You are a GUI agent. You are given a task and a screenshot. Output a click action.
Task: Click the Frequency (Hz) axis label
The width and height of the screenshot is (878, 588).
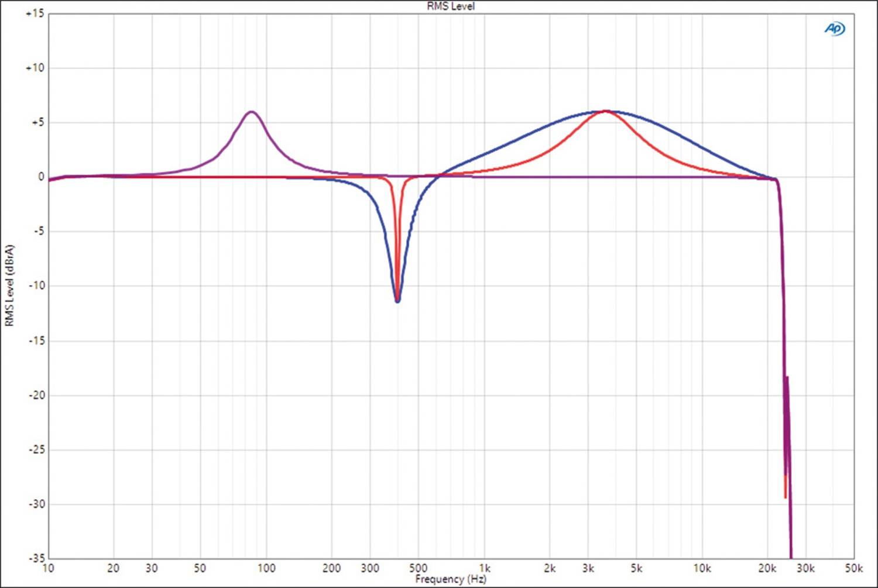[x=451, y=579]
